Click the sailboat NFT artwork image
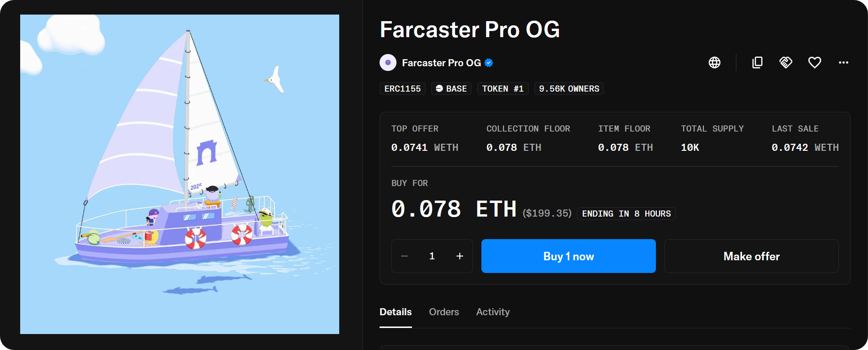 click(x=180, y=174)
